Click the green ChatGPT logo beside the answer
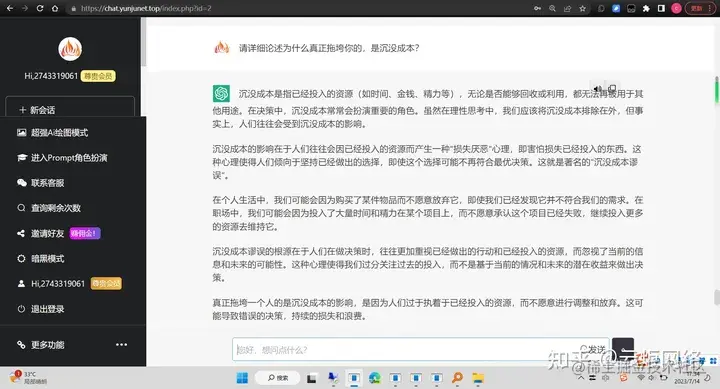This screenshot has width=720, height=389. [x=221, y=94]
